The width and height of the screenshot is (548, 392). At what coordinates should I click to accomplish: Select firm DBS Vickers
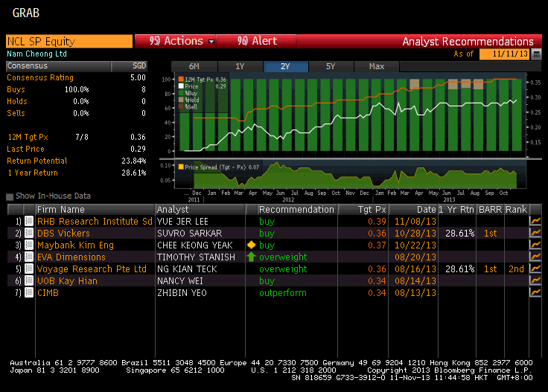point(63,233)
